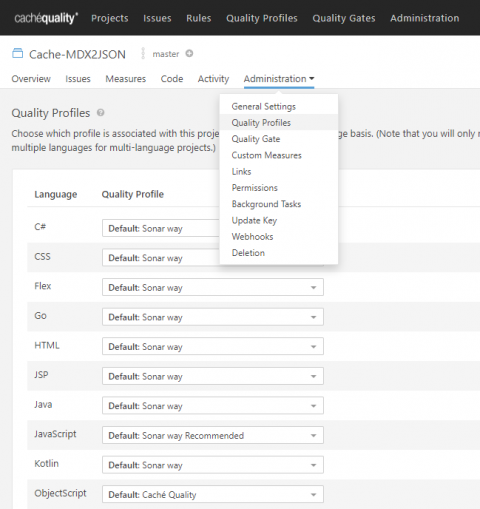Switch to the project Issues tab
480x509 pixels.
coord(78,79)
